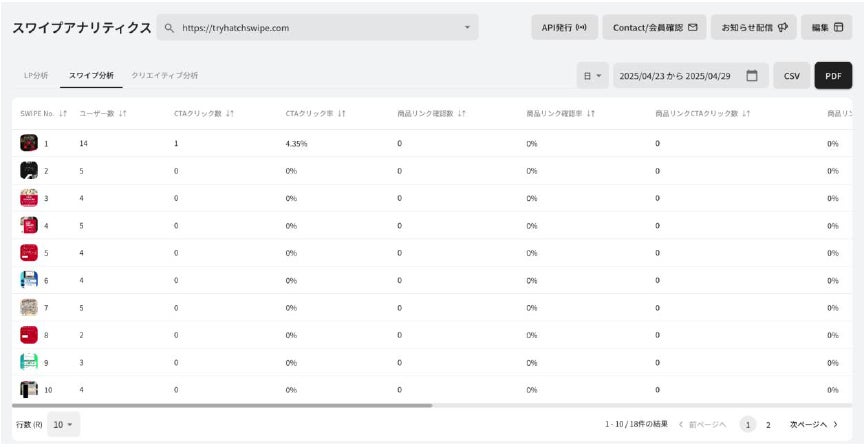
Task: Sort by ユーザー数 column arrows
Action: (123, 114)
